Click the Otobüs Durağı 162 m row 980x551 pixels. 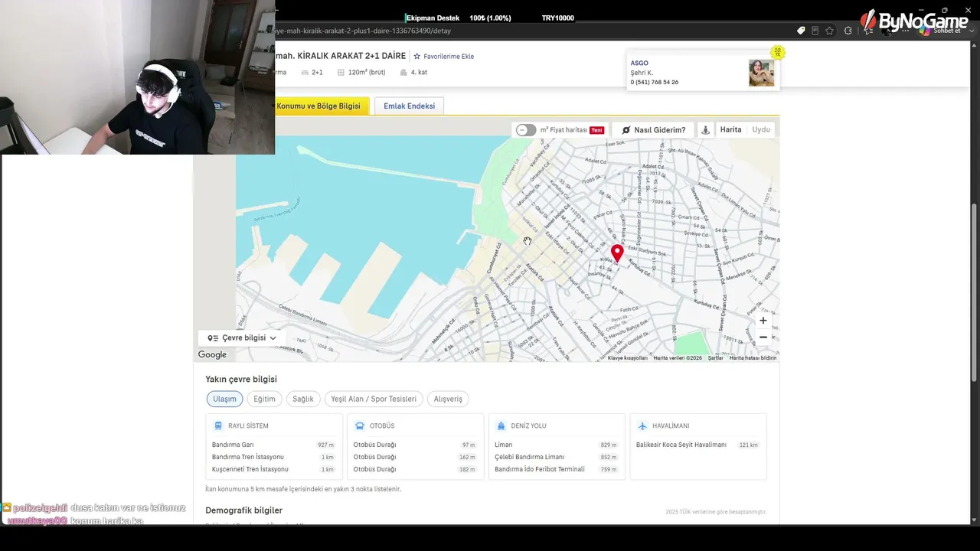415,457
